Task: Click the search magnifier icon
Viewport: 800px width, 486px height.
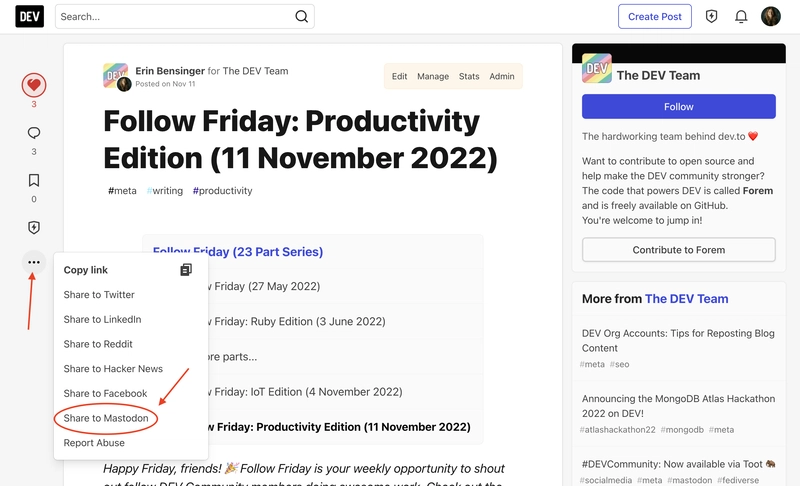Action: click(x=302, y=16)
